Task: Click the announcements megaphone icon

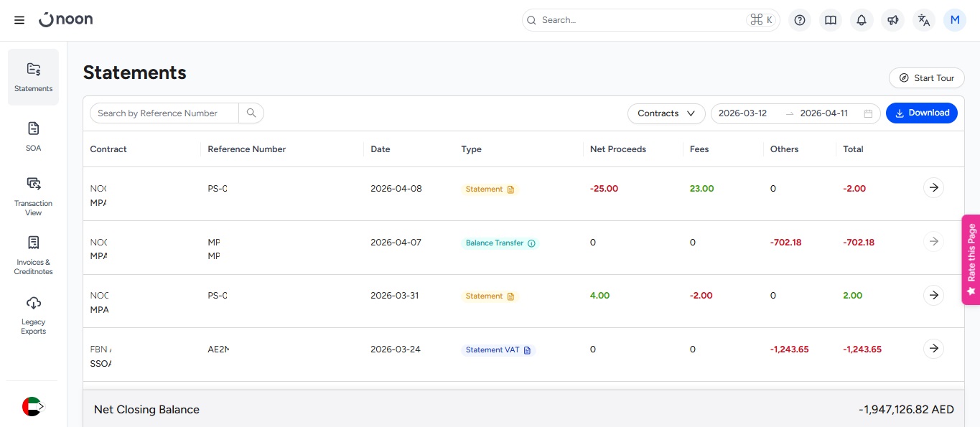Action: click(892, 20)
